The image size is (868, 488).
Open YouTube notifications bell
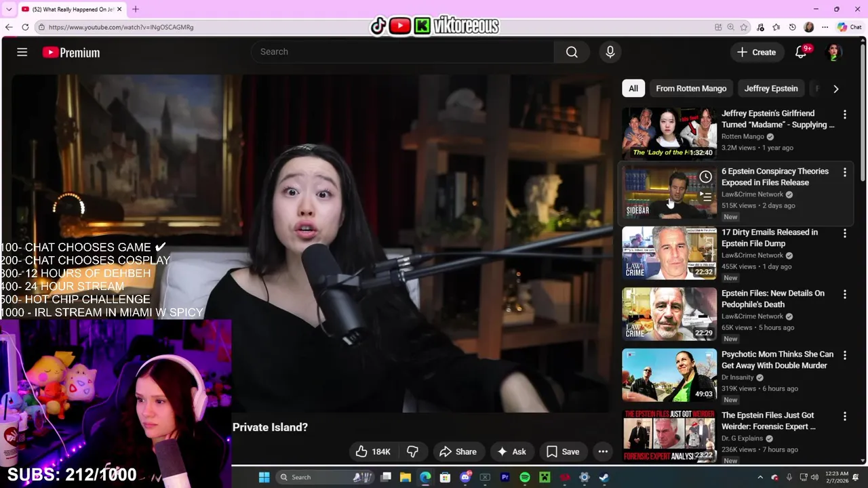[801, 52]
